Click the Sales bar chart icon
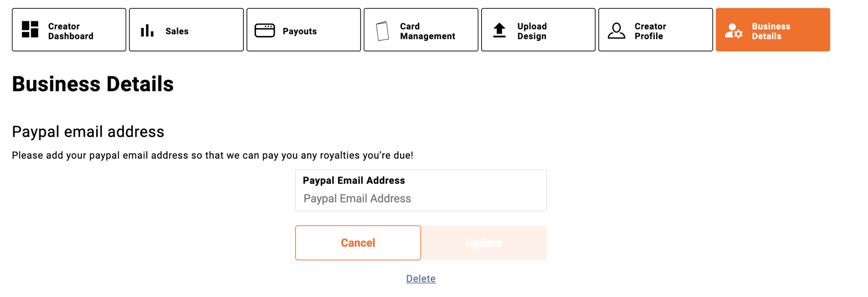Viewport: 868px width, 297px height. (x=147, y=31)
